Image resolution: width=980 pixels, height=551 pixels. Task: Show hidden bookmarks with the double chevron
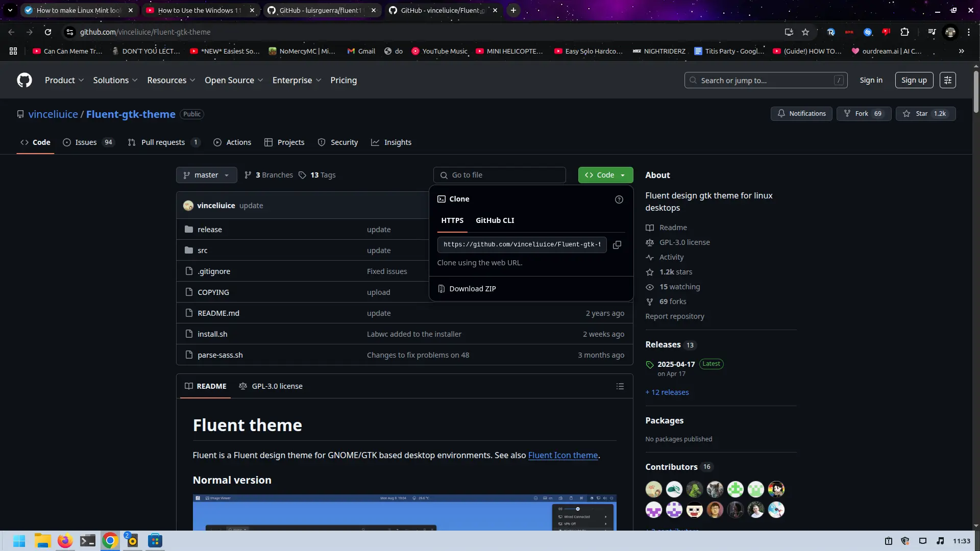(961, 51)
